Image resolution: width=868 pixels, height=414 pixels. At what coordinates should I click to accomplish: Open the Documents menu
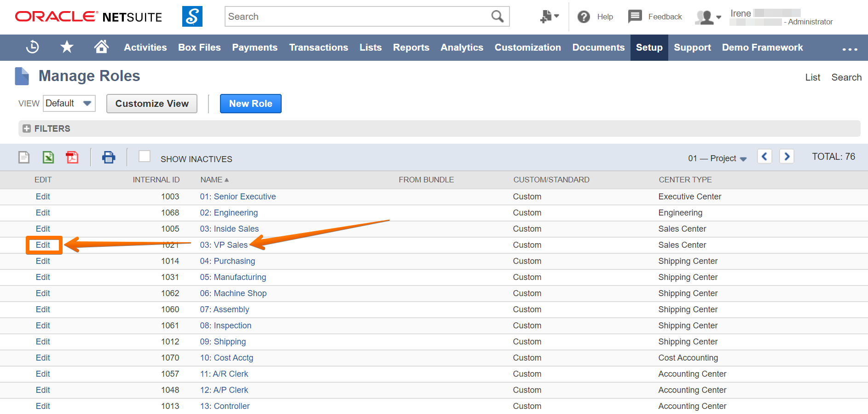(598, 47)
